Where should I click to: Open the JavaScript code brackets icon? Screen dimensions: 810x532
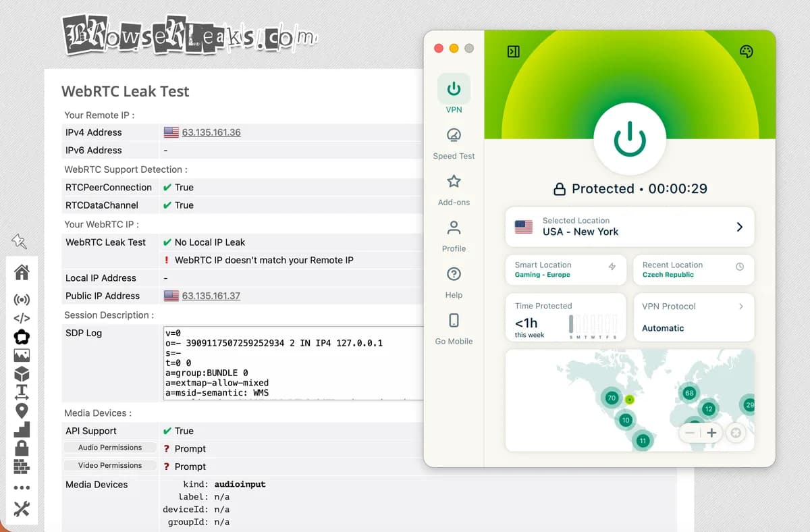(22, 318)
